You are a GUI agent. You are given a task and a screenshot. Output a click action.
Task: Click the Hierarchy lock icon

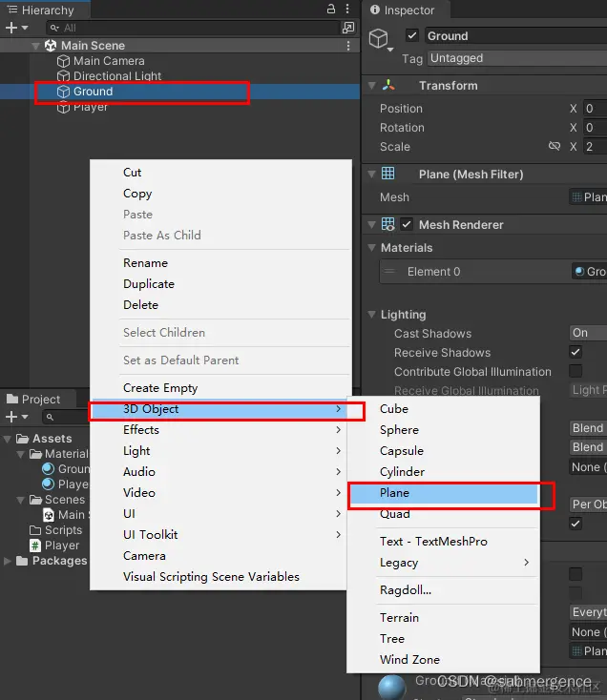[331, 9]
